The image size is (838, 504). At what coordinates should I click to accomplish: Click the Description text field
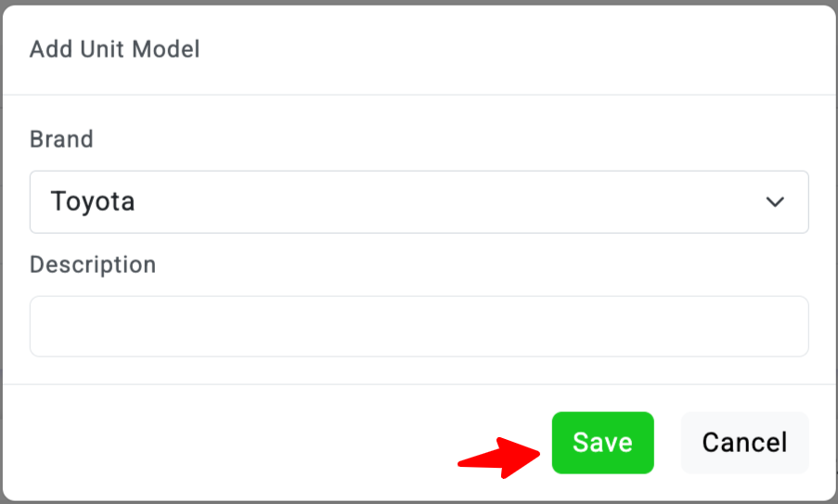[x=419, y=327]
